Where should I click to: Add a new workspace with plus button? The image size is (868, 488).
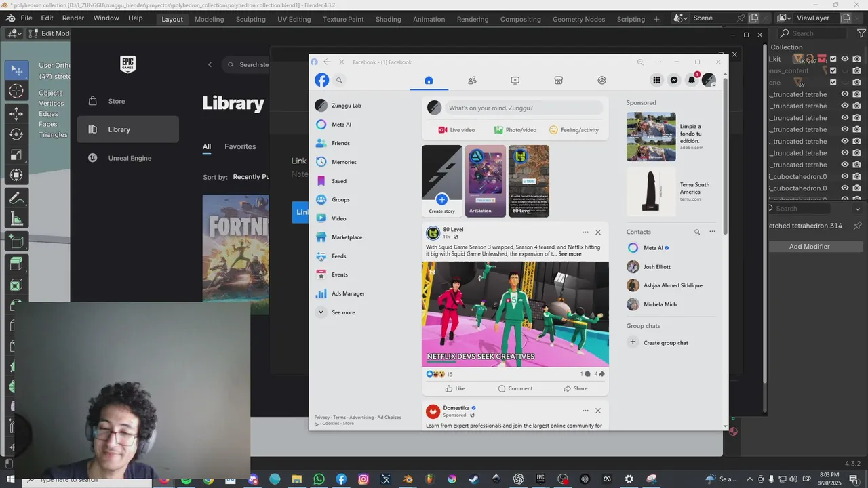pos(656,19)
